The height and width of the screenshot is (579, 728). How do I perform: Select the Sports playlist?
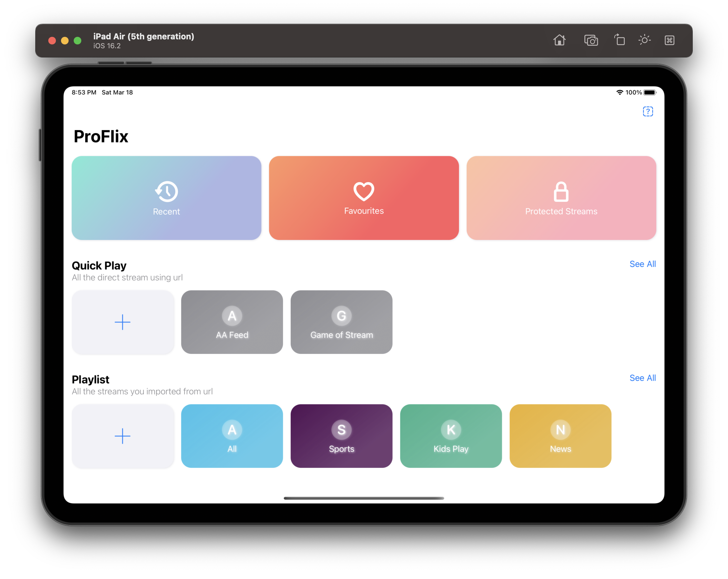[341, 436]
